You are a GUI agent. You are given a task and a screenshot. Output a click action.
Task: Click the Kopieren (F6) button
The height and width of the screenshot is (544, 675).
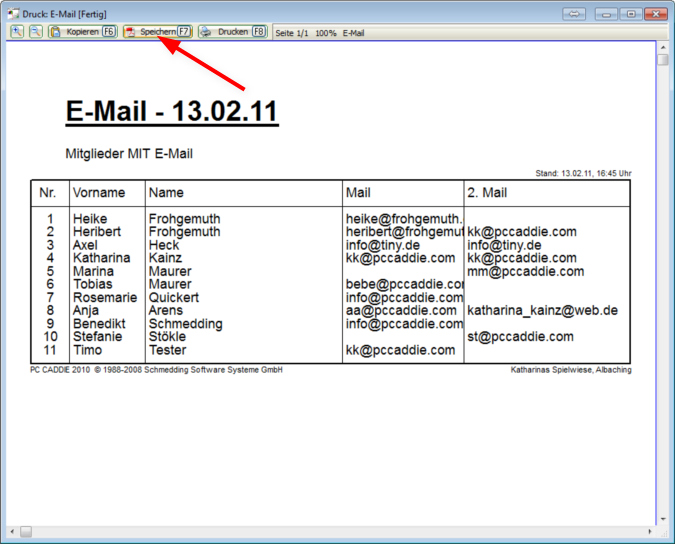(x=83, y=32)
